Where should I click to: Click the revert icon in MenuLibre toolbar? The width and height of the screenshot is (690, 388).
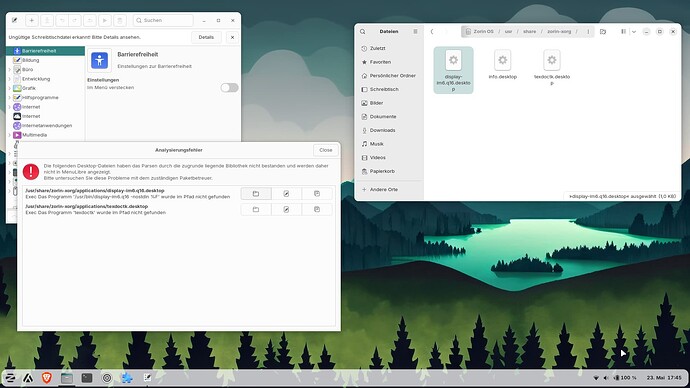click(90, 20)
